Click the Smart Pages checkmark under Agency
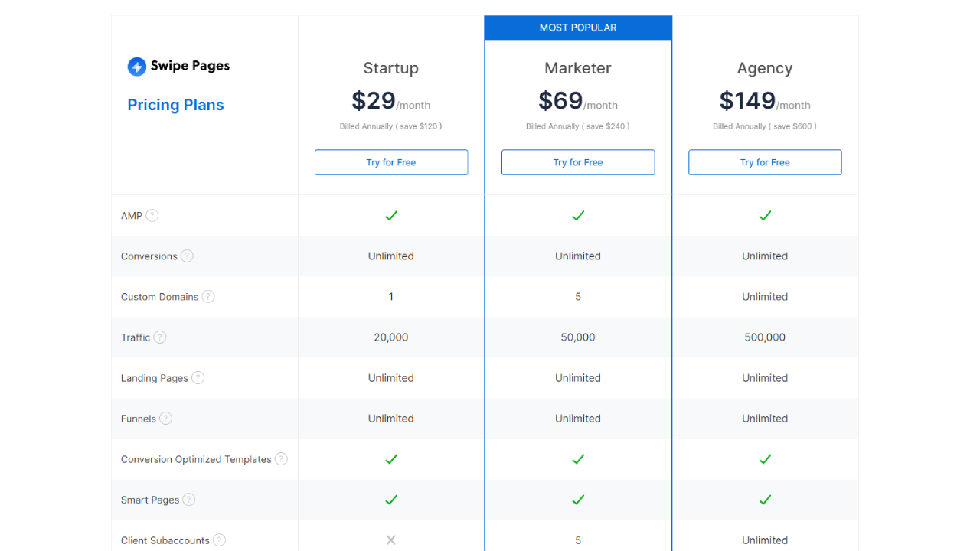The image size is (980, 551). [x=765, y=500]
